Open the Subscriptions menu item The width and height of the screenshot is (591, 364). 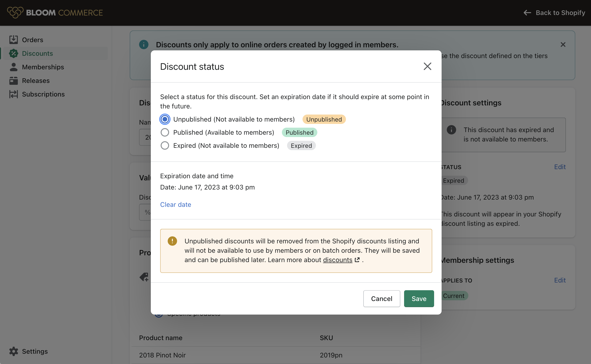pos(43,94)
